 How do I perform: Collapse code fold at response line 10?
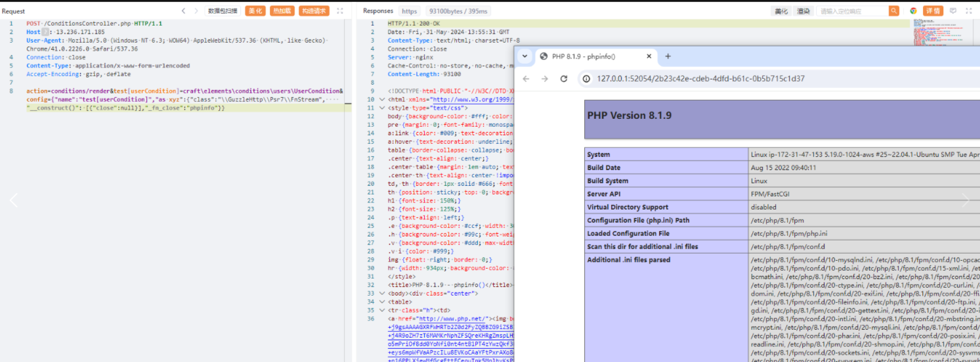[x=382, y=99]
